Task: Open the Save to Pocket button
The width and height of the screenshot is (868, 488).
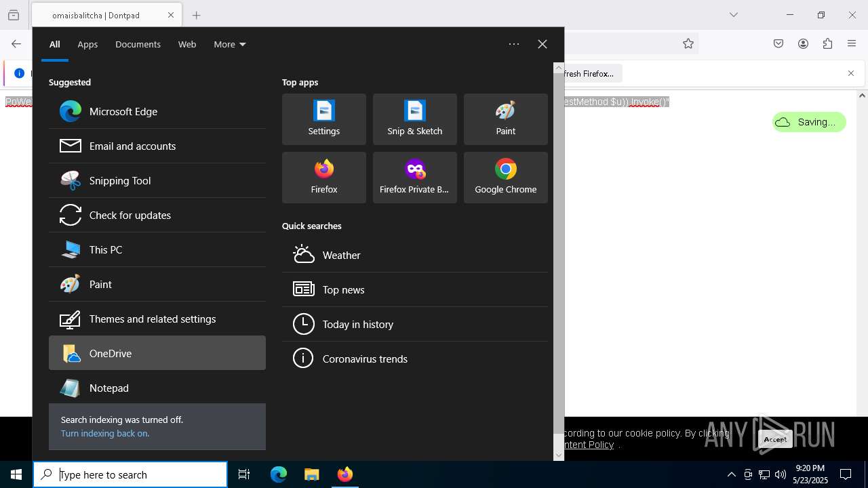Action: (x=778, y=43)
